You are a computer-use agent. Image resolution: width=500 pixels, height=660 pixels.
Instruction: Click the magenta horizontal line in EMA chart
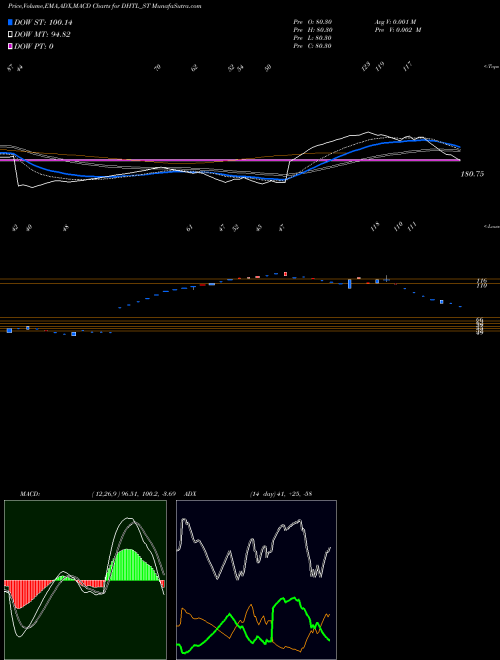pyautogui.click(x=230, y=160)
